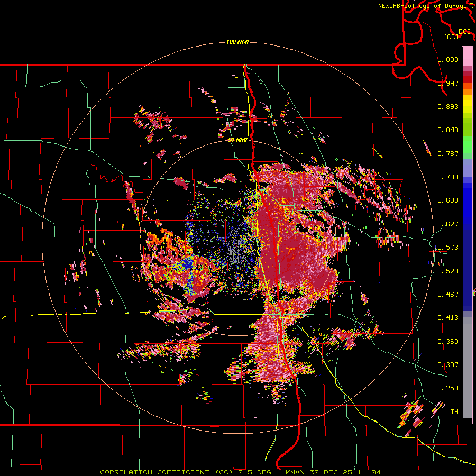Click the 0.413 scale value
The image size is (476, 476).
pos(448,317)
